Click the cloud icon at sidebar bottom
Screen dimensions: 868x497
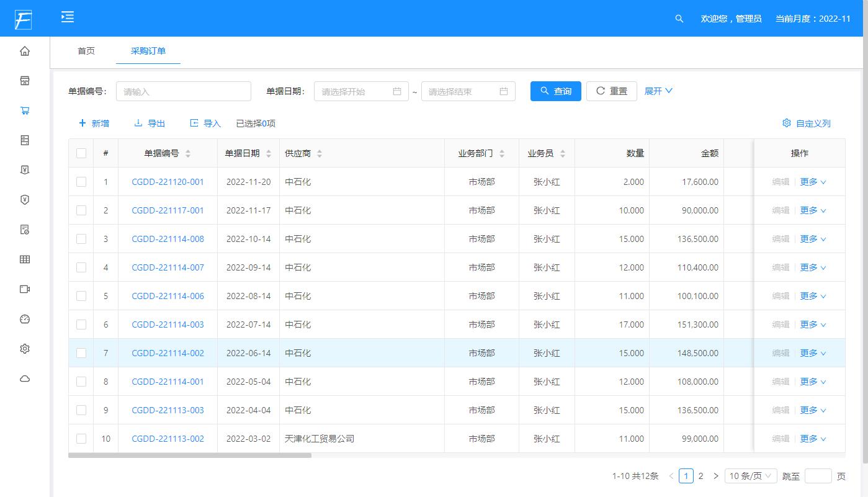coord(24,378)
